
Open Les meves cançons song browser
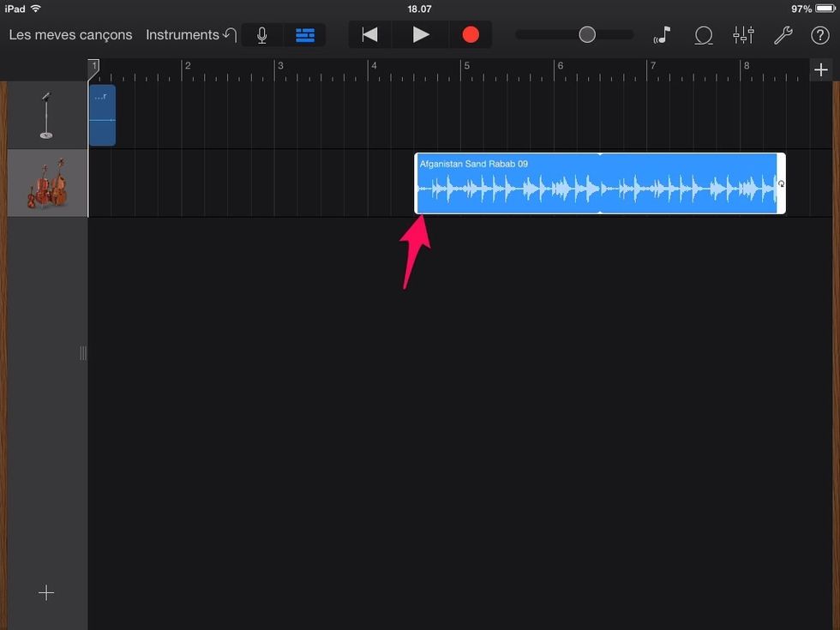pyautogui.click(x=70, y=35)
